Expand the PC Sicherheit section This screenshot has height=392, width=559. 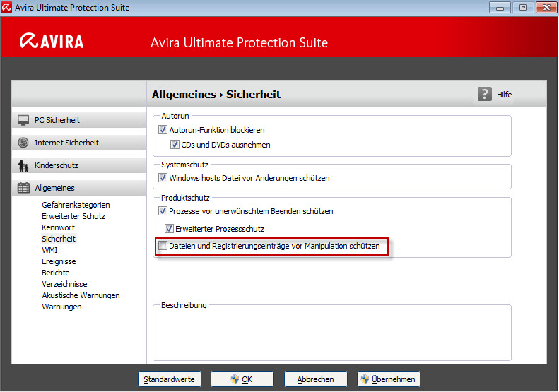click(79, 120)
